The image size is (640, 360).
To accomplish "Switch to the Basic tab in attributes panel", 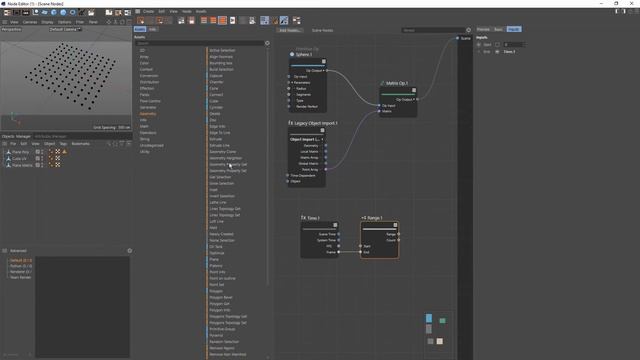I will point(498,29).
